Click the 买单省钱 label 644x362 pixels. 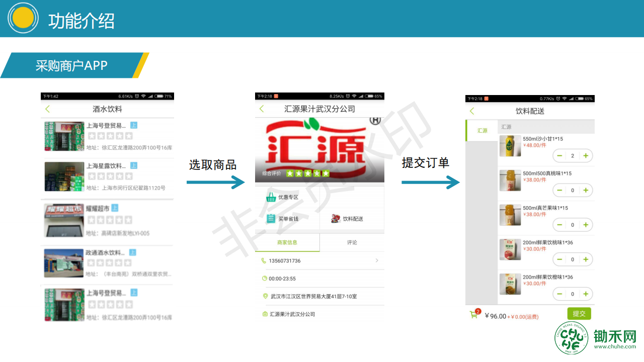[288, 219]
